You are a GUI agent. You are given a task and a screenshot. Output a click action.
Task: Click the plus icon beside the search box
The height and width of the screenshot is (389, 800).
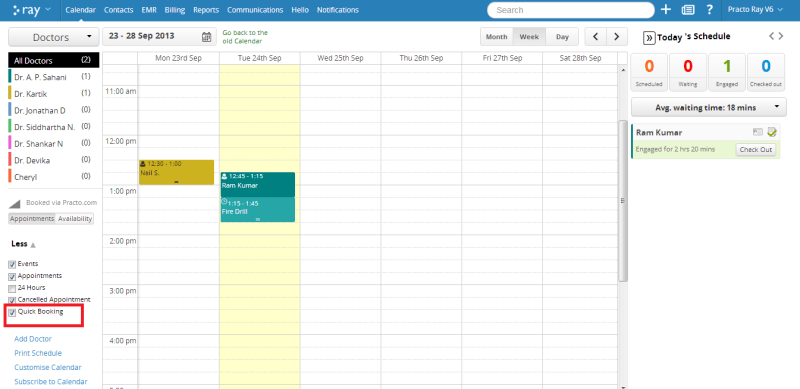(666, 10)
